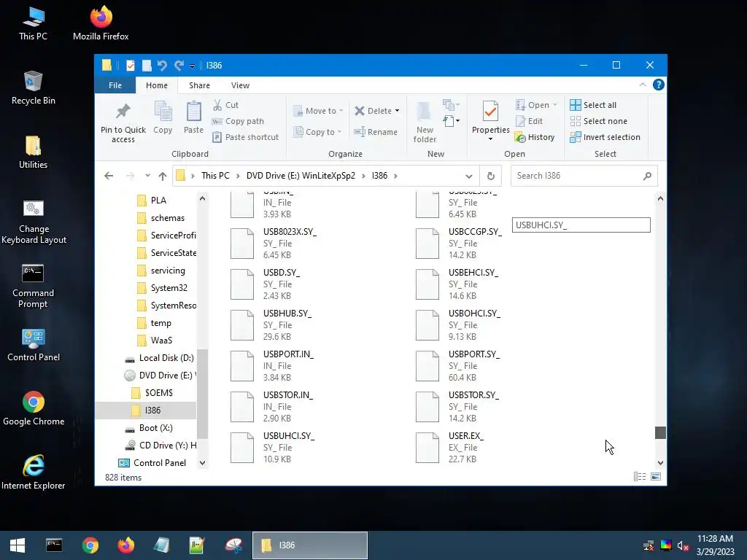Click the Back navigation arrow
The height and width of the screenshot is (560, 747).
tap(109, 176)
